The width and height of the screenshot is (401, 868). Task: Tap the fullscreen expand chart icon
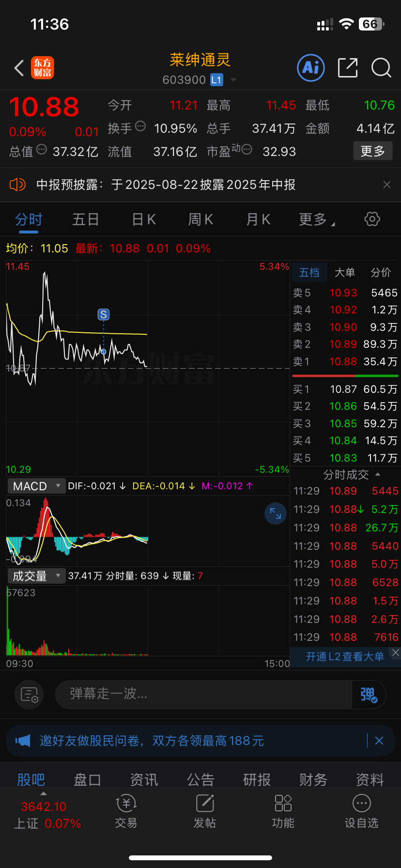[x=276, y=513]
